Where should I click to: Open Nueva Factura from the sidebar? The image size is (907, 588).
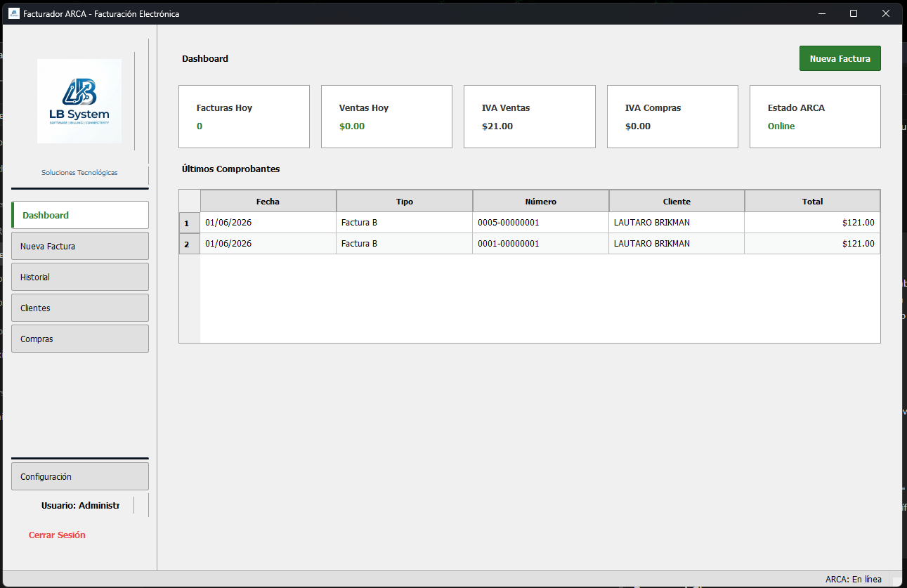pos(80,246)
